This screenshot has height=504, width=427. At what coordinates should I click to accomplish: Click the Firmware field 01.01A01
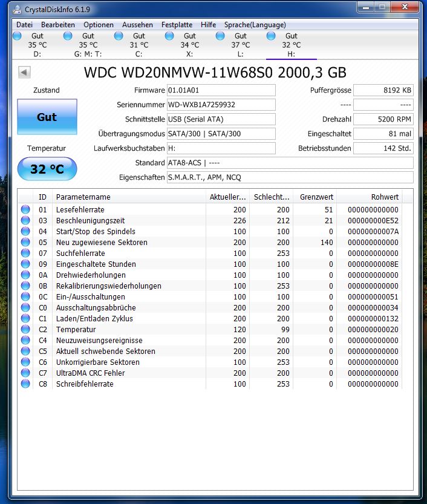221,90
